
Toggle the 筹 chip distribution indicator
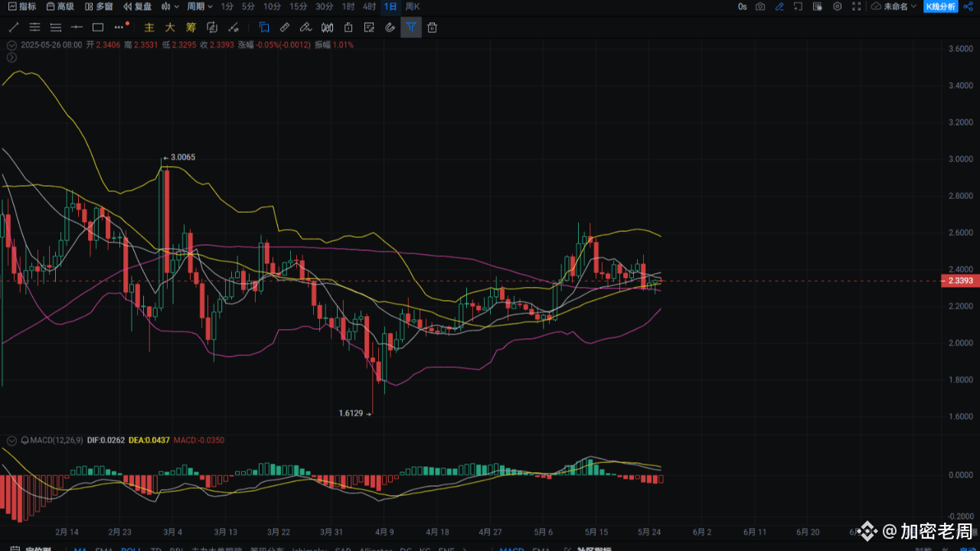[x=191, y=28]
